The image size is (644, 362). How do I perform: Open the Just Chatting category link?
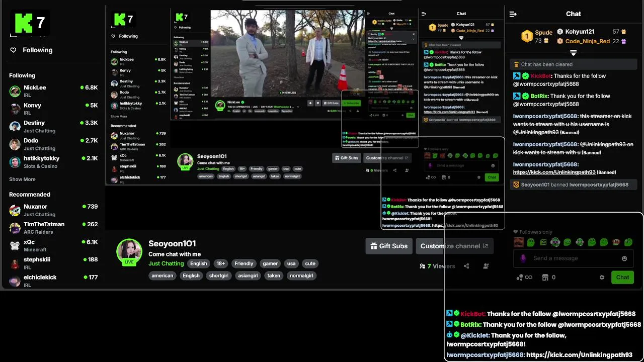click(x=166, y=263)
